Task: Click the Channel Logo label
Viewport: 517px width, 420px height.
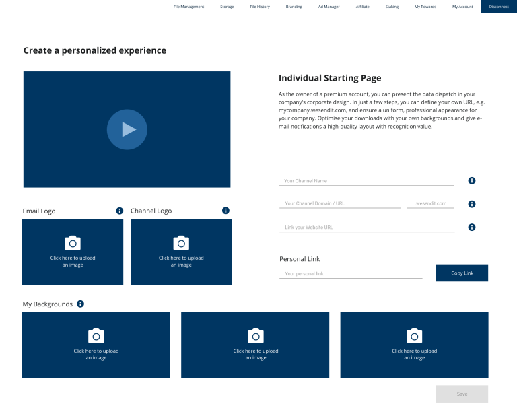Action: (151, 211)
